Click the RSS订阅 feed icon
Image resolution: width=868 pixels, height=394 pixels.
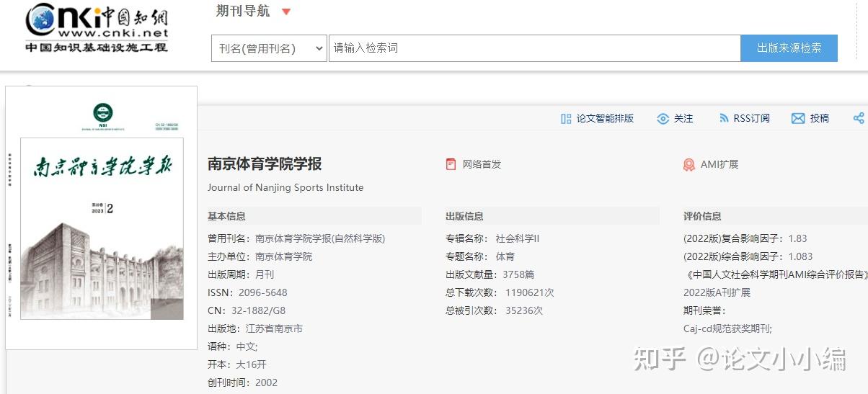(x=724, y=119)
